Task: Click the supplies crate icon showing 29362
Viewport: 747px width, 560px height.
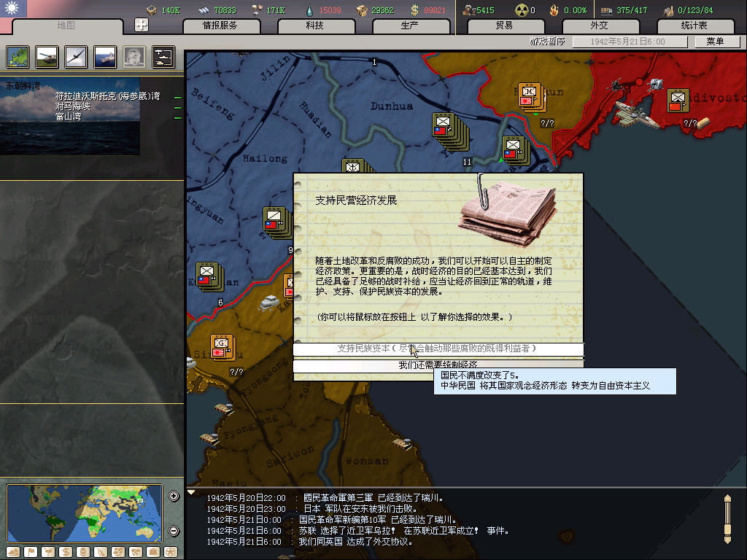Action: 362,10
